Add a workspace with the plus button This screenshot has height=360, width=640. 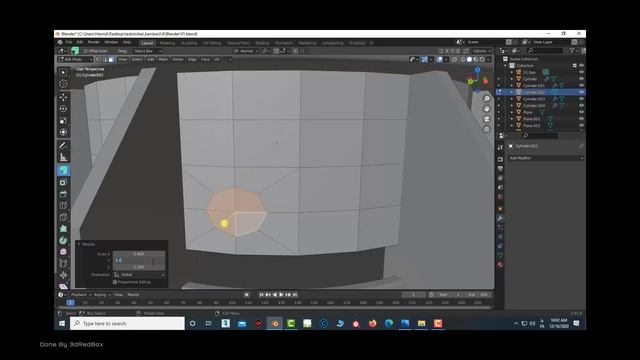371,43
